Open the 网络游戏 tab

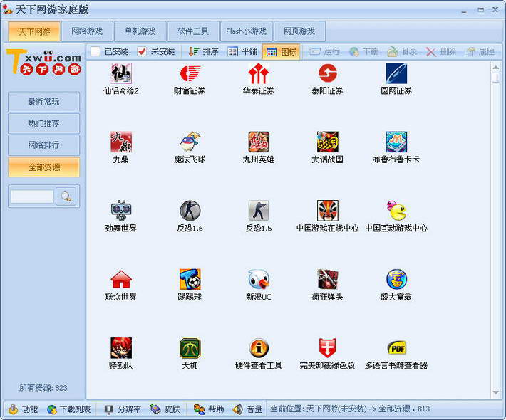[x=87, y=31]
